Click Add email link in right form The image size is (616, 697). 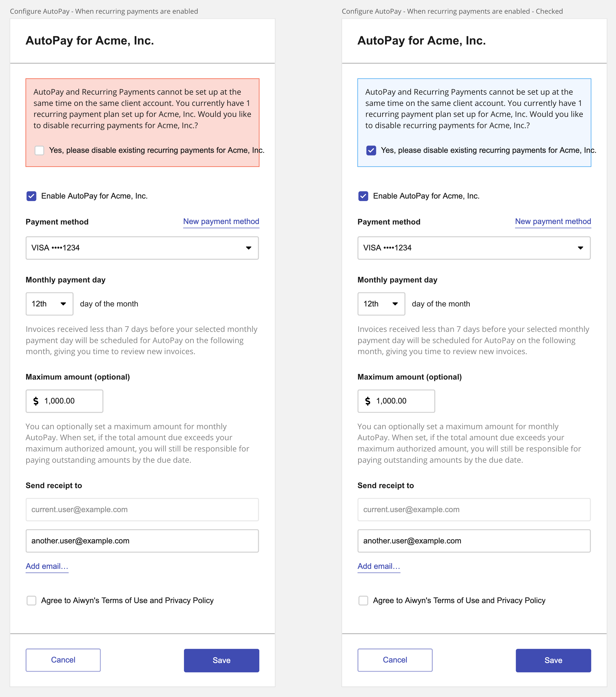pyautogui.click(x=379, y=566)
